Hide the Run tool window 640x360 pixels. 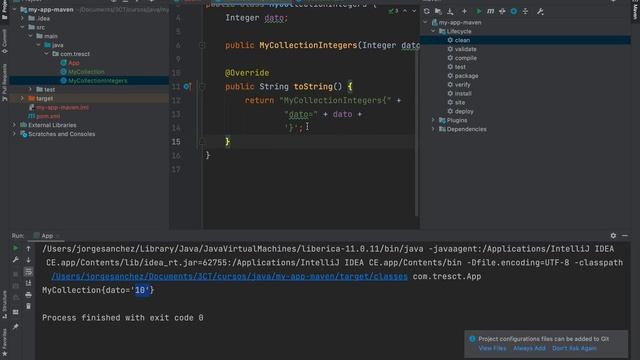coord(625,236)
